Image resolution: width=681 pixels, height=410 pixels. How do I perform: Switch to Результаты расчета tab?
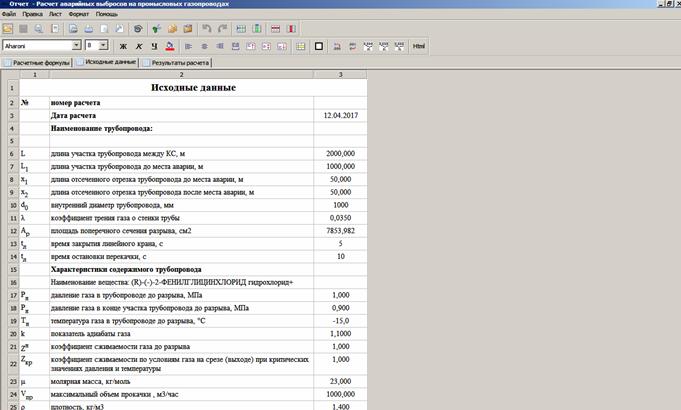(180, 62)
